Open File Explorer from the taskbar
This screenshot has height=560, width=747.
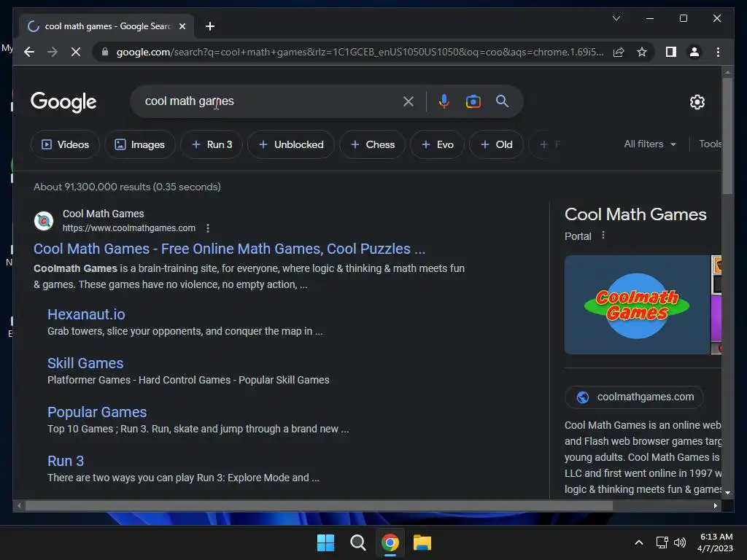click(x=422, y=542)
